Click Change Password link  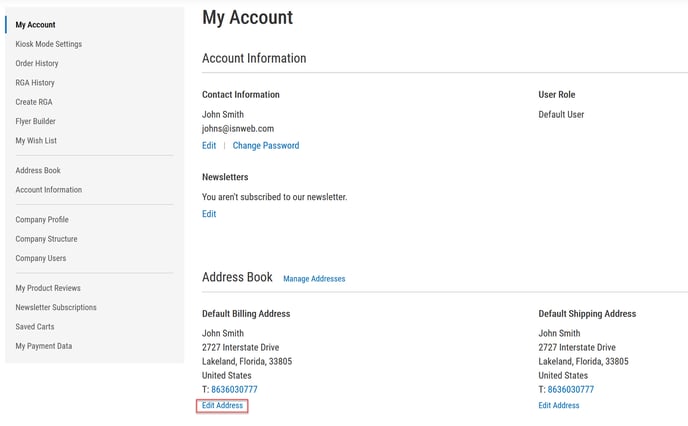click(265, 146)
